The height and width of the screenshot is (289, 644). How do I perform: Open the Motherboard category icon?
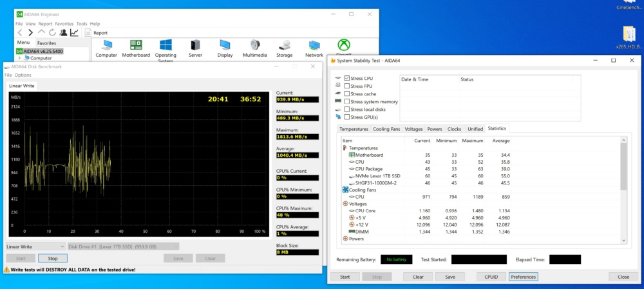pos(136,48)
